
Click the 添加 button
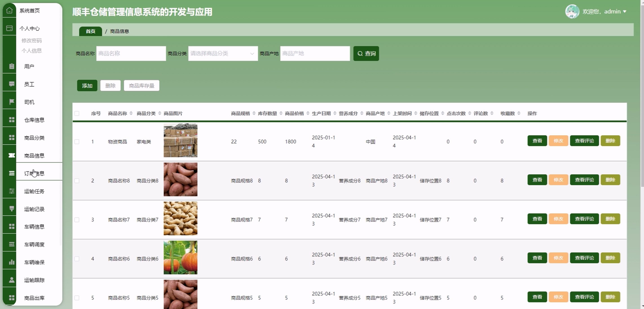(x=87, y=86)
